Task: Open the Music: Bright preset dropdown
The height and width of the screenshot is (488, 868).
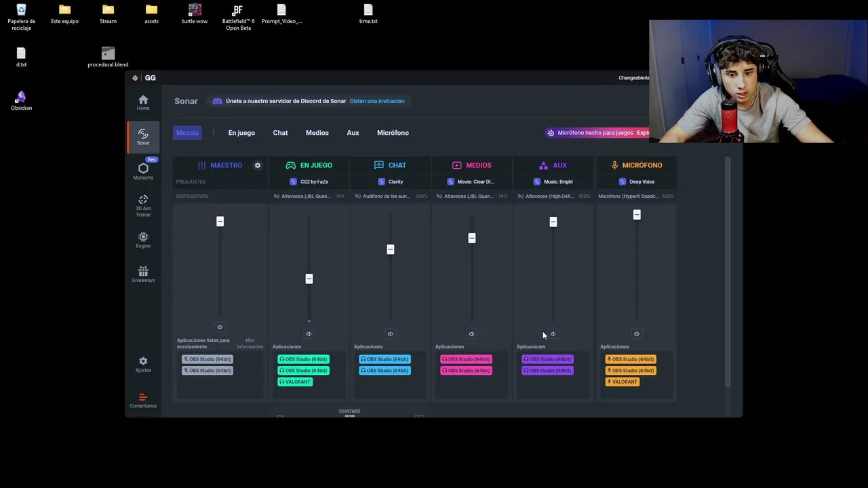Action: pyautogui.click(x=553, y=182)
